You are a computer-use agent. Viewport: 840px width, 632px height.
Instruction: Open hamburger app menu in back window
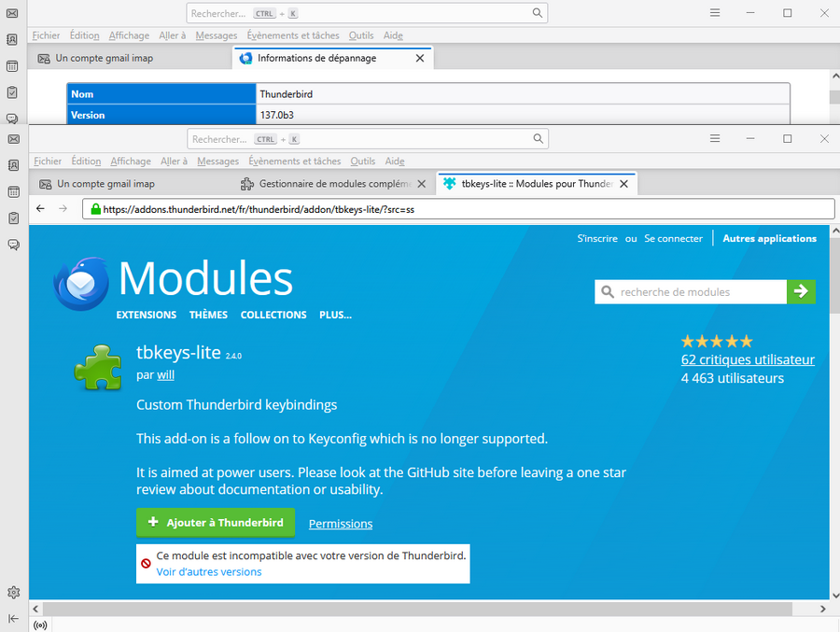(715, 13)
